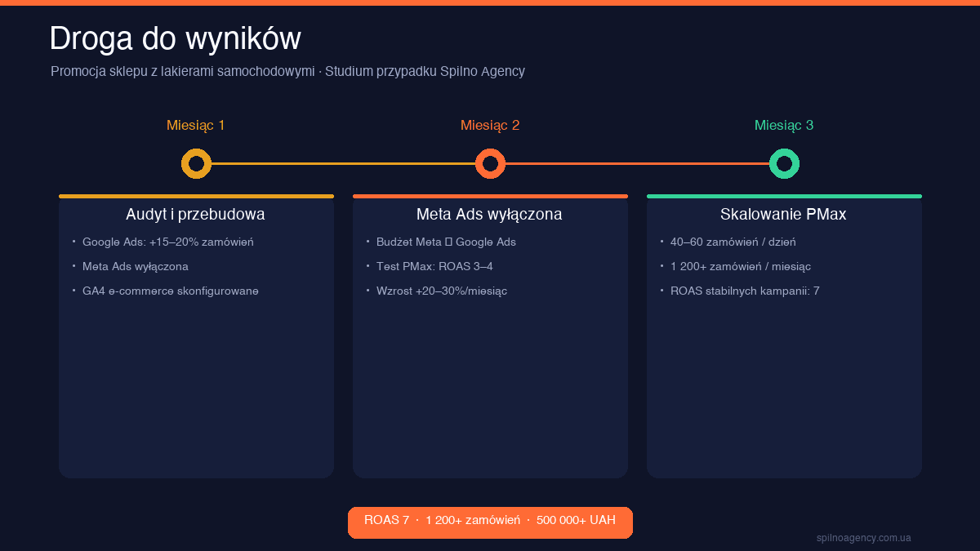
Task: Select the 'Miesiąc 3' label
Action: tap(784, 125)
